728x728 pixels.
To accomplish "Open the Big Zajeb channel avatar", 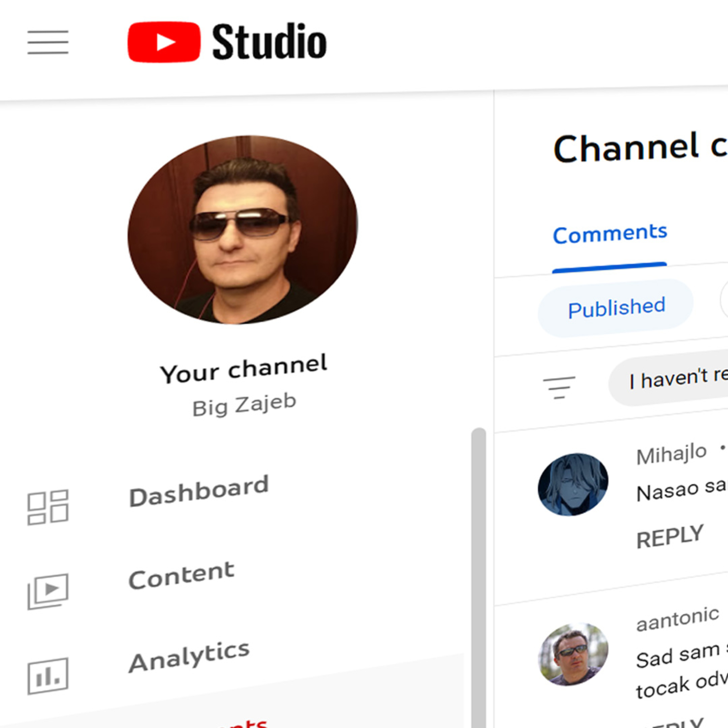I will (x=243, y=230).
